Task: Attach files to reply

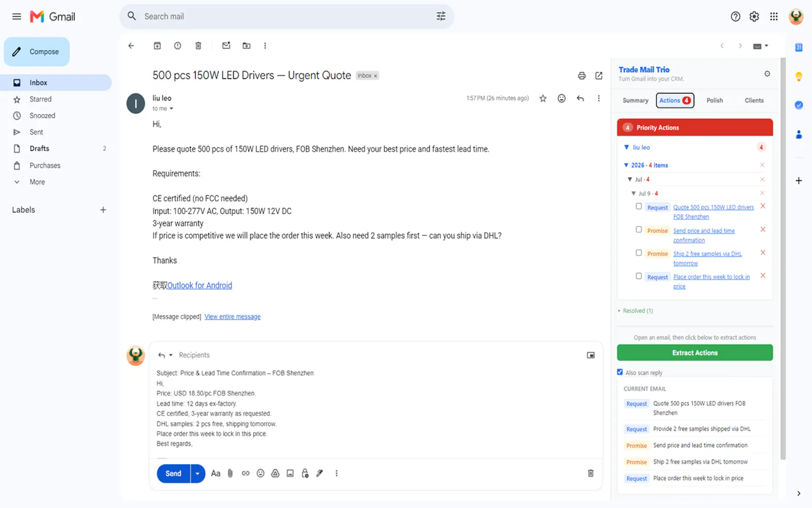Action: (230, 473)
